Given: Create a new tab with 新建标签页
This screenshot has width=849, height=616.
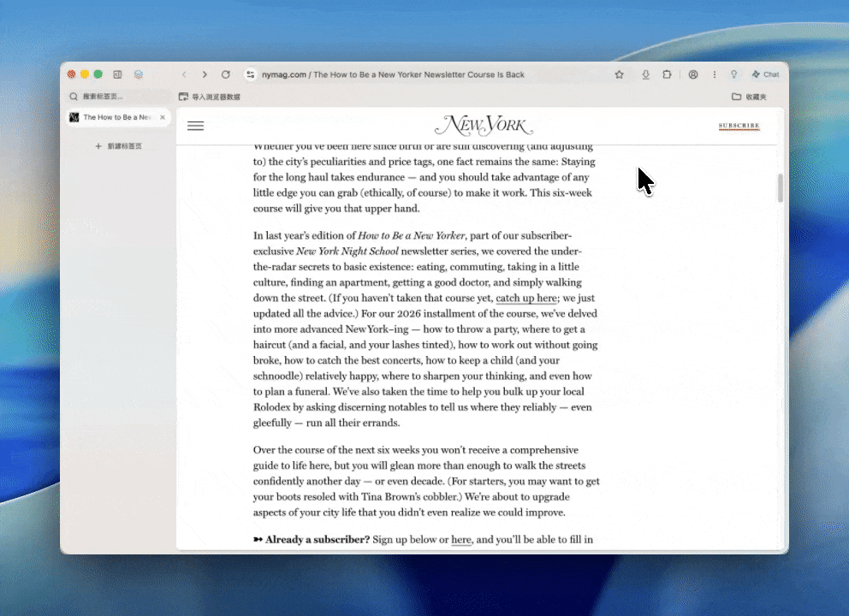Looking at the screenshot, I should point(119,146).
